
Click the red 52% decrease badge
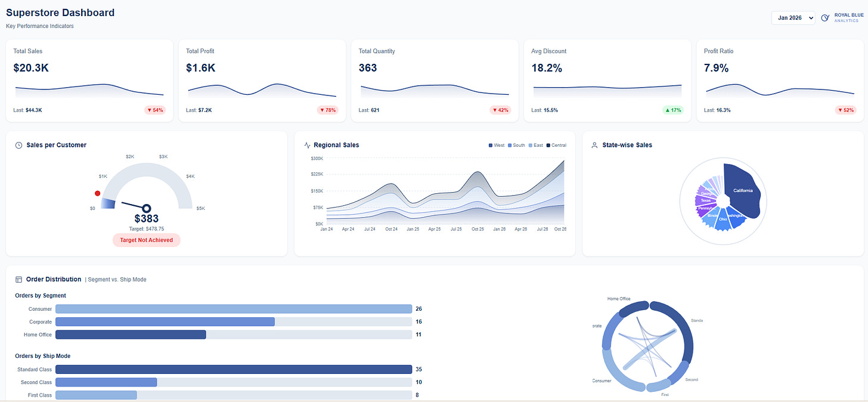846,110
